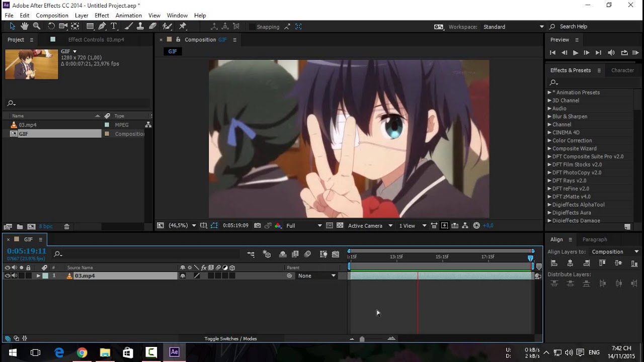Hide video for the 03.mp4 layer

[8, 276]
